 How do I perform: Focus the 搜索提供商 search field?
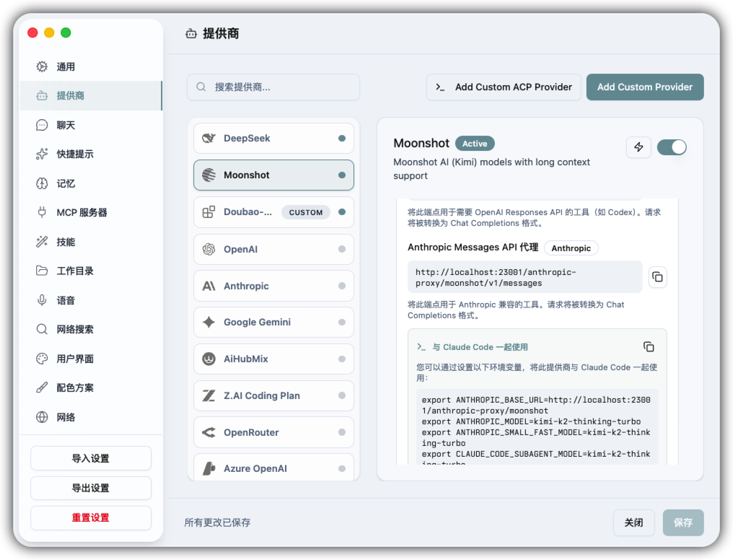tap(281, 87)
